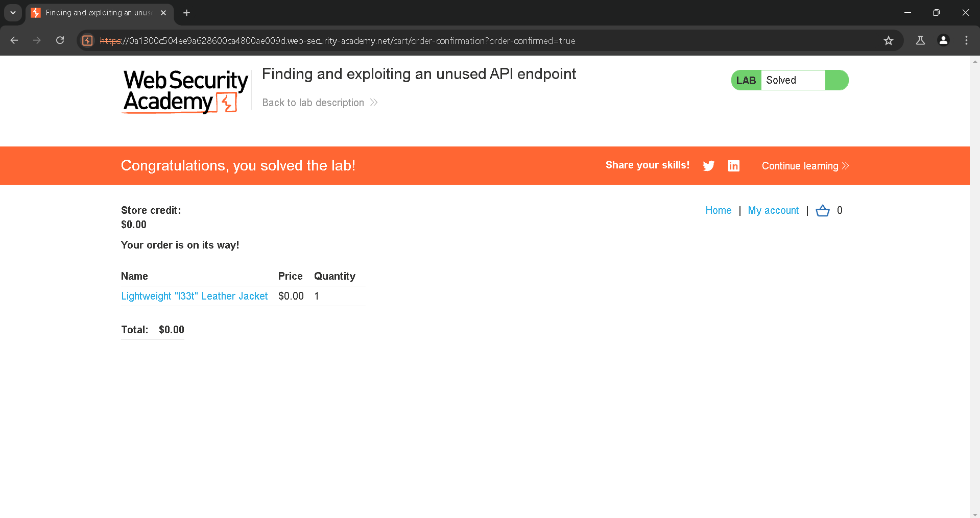Go back to the previous page
This screenshot has height=518, width=980.
[14, 41]
